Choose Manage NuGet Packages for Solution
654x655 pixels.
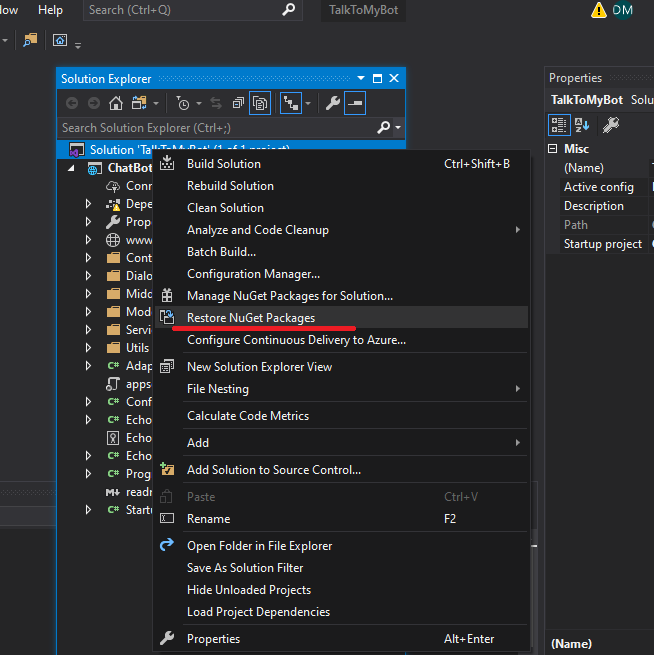[289, 296]
